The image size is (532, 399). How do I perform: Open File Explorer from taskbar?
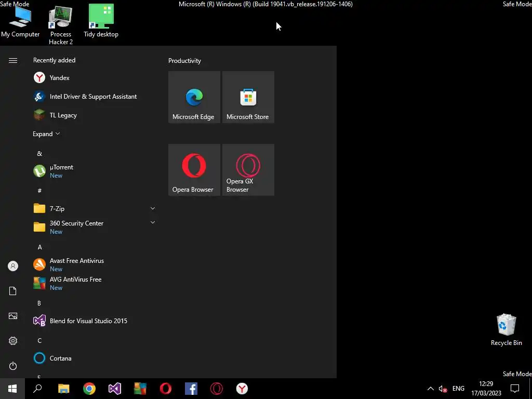pyautogui.click(x=63, y=389)
